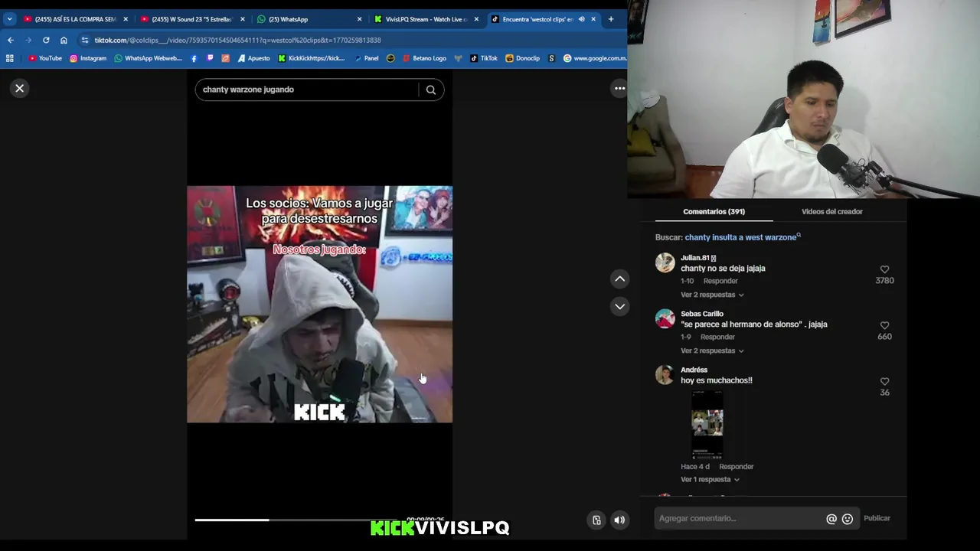This screenshot has height=551, width=980.
Task: Switch to Videos del creador tab
Action: click(831, 212)
